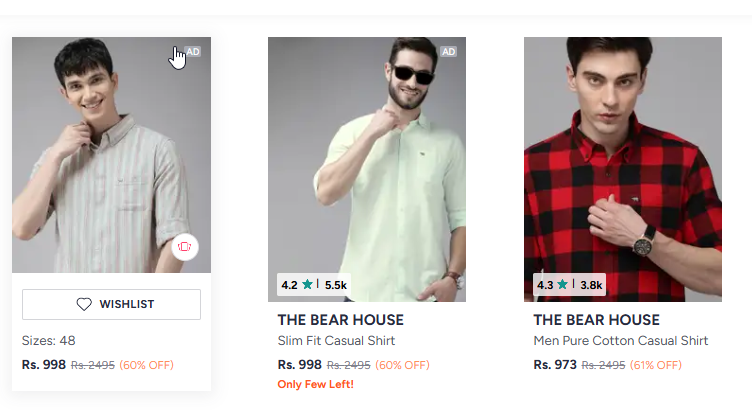Click the AD badge on the striped shirt
Screen dimensions: 752x410
click(x=193, y=51)
